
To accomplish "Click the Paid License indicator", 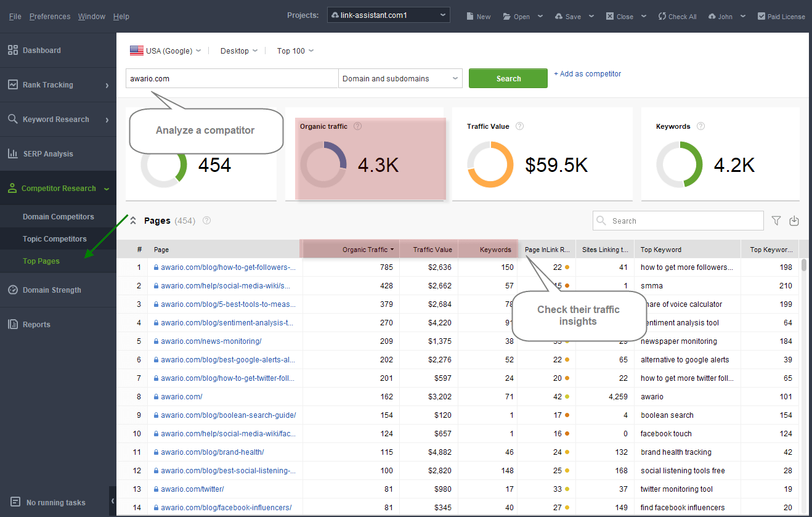I will [x=781, y=17].
